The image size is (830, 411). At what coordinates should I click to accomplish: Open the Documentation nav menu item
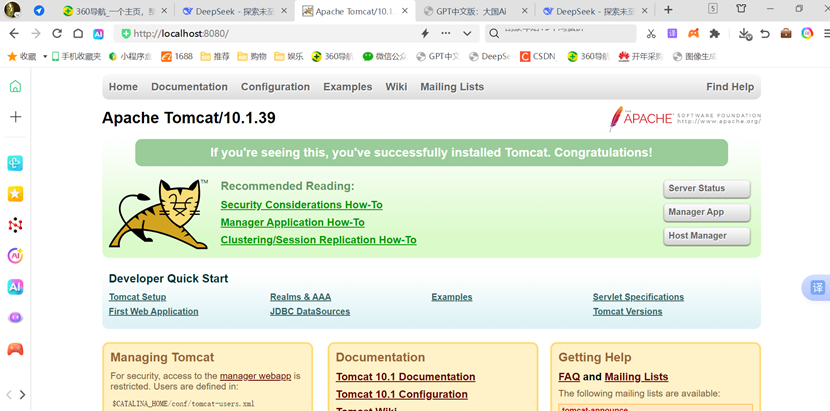pos(190,87)
